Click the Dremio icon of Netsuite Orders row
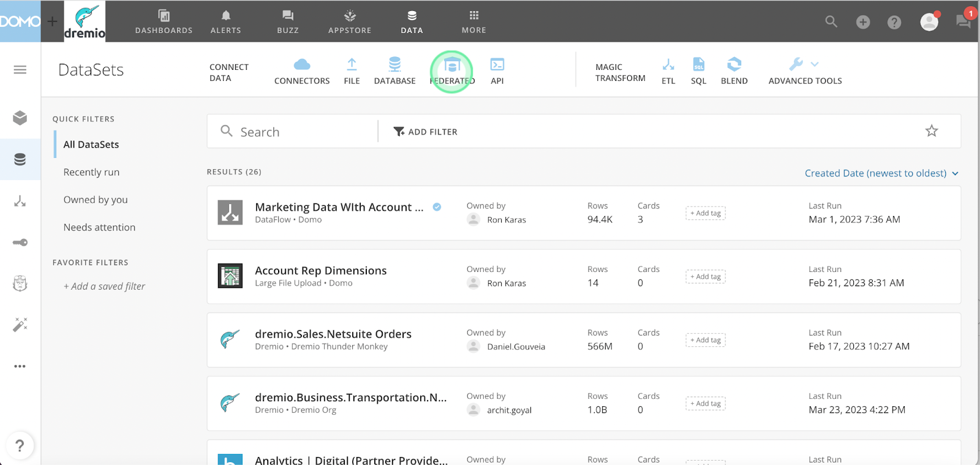This screenshot has width=980, height=465. (x=230, y=339)
